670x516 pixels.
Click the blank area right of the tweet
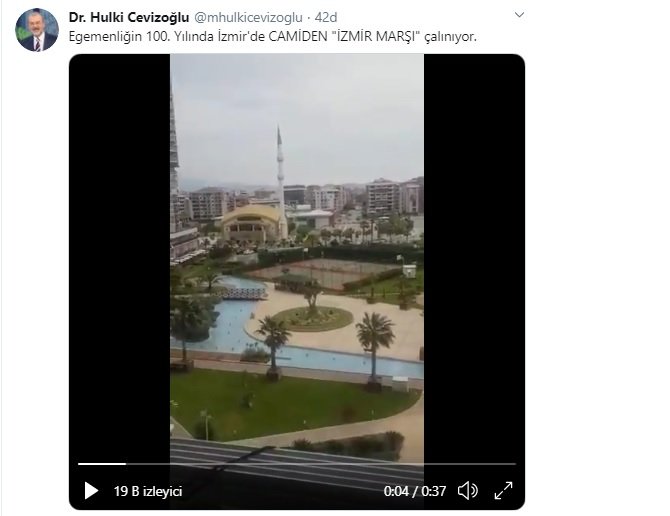point(598,256)
